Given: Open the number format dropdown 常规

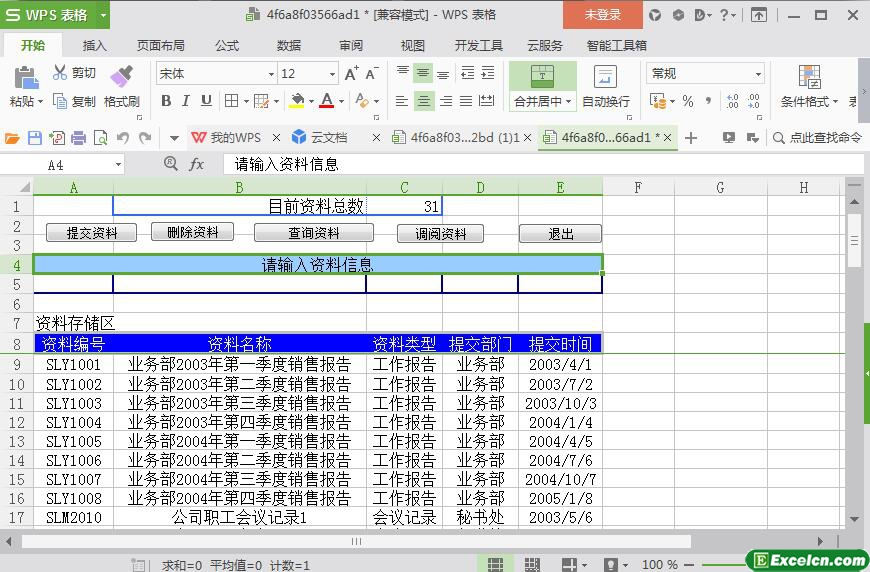Looking at the screenshot, I should point(758,74).
